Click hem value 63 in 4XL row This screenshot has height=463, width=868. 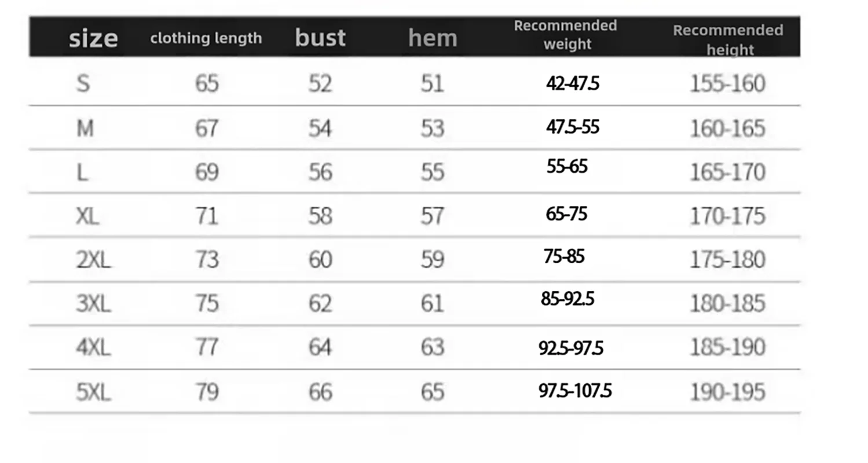pyautogui.click(x=433, y=347)
